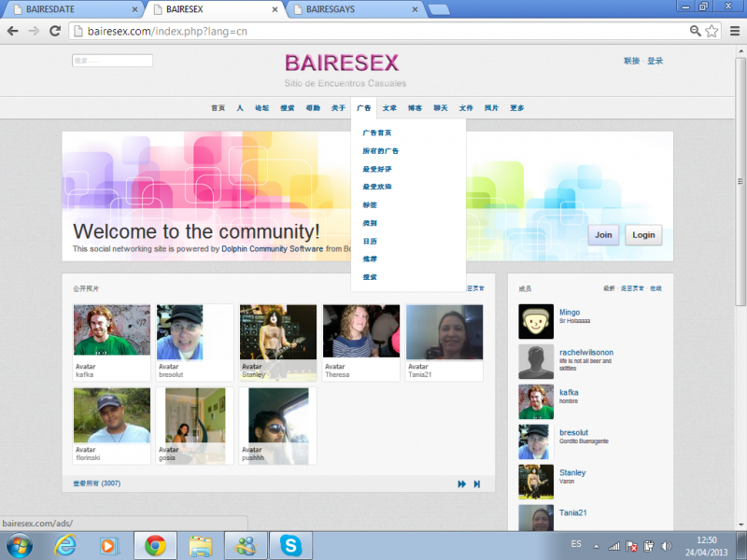Click the 联接 link at top right
The image size is (747, 560).
632,61
